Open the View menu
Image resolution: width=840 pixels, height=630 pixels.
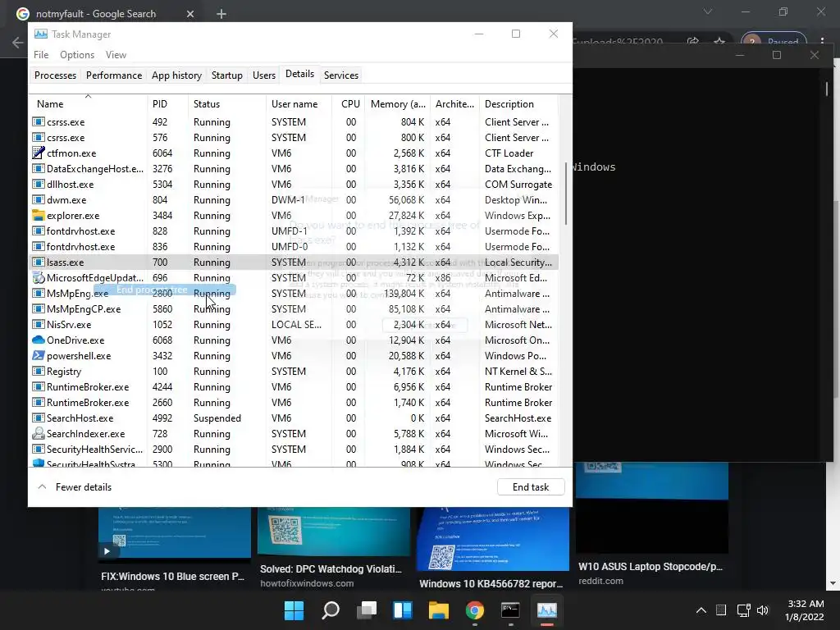[x=116, y=55]
